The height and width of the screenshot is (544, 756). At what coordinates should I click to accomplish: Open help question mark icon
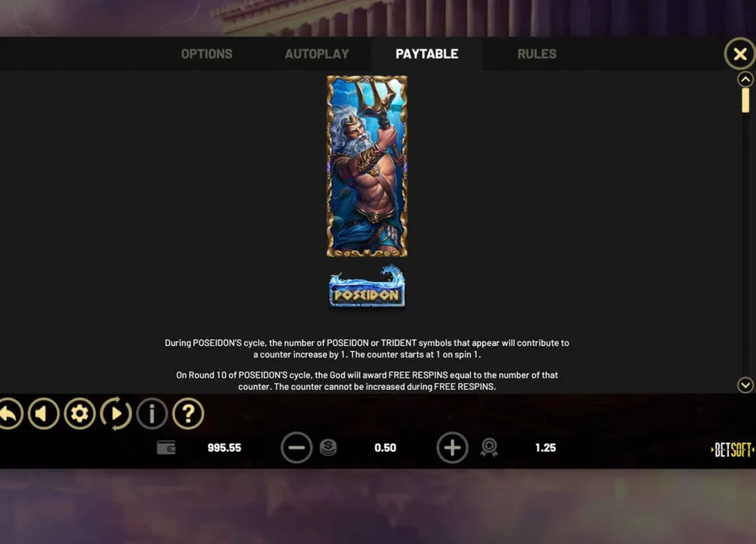coord(188,413)
